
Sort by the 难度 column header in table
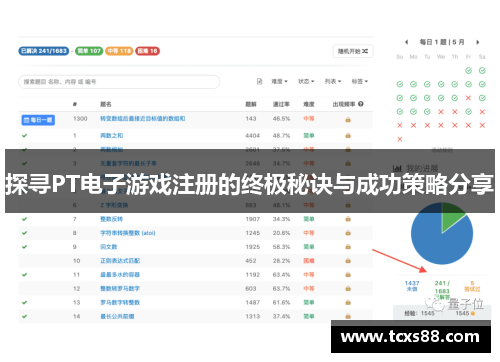pyautogui.click(x=309, y=104)
